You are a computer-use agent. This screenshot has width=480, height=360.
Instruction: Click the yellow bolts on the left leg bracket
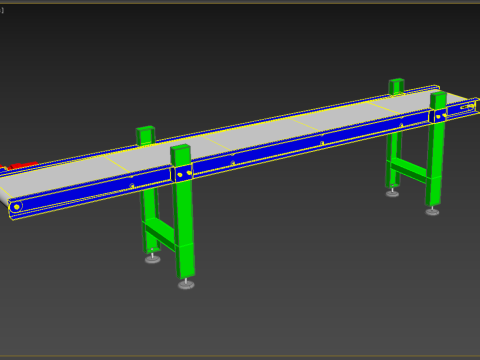click(x=184, y=174)
